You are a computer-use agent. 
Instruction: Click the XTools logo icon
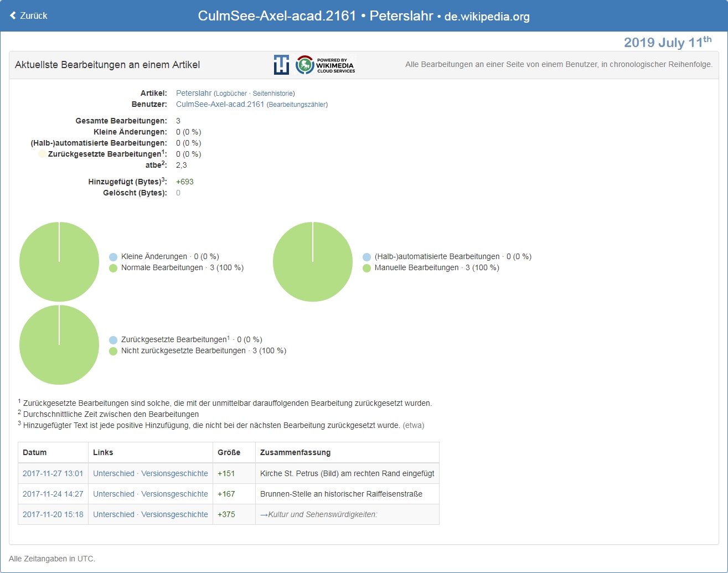click(281, 65)
